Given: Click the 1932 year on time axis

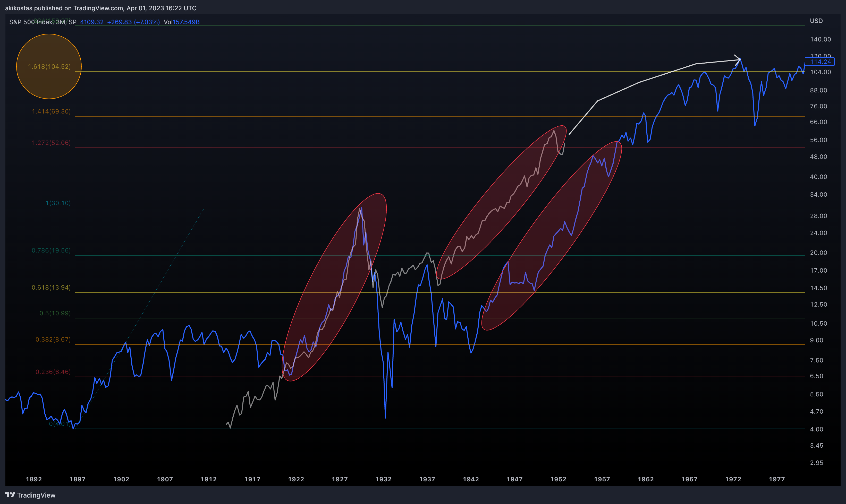Looking at the screenshot, I should click(383, 479).
